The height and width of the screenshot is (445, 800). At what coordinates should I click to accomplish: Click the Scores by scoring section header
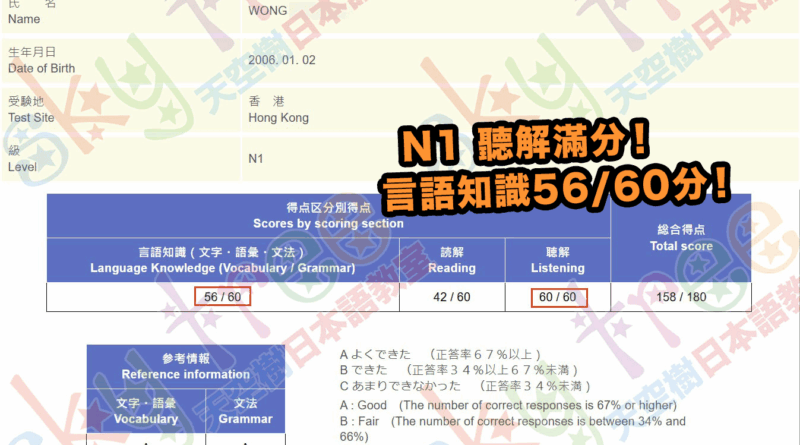[x=329, y=216]
